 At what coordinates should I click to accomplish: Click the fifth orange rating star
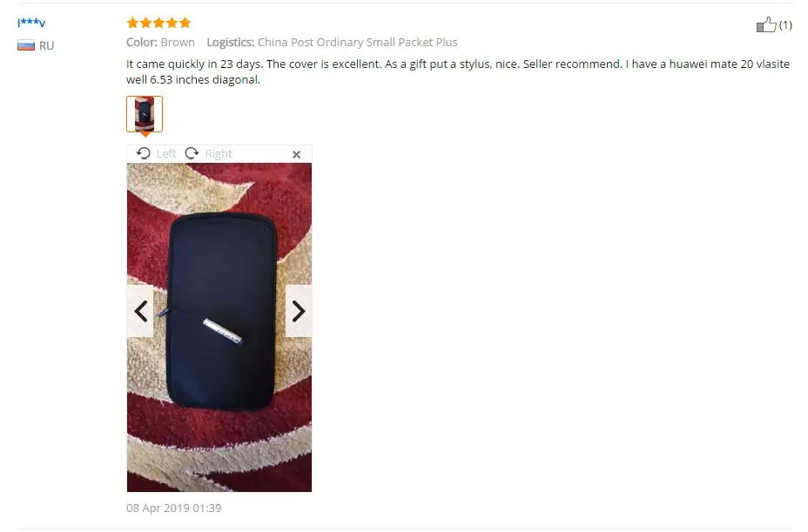(185, 23)
